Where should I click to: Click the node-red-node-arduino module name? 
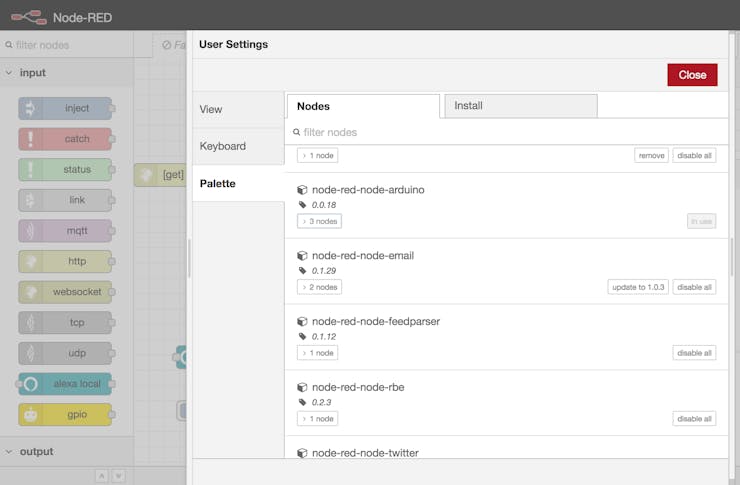368,190
